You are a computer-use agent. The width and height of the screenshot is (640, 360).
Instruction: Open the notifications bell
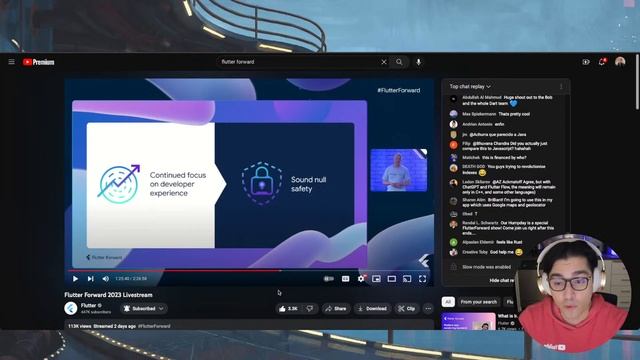(602, 62)
